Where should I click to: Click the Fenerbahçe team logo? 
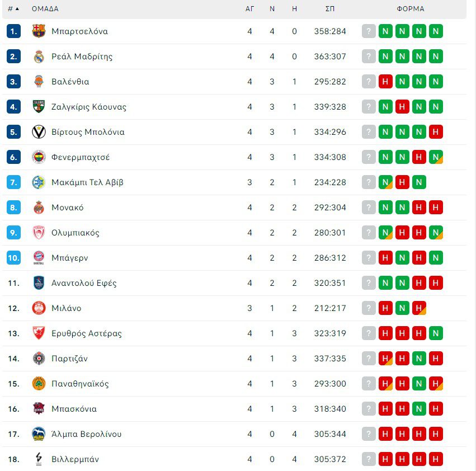39,157
